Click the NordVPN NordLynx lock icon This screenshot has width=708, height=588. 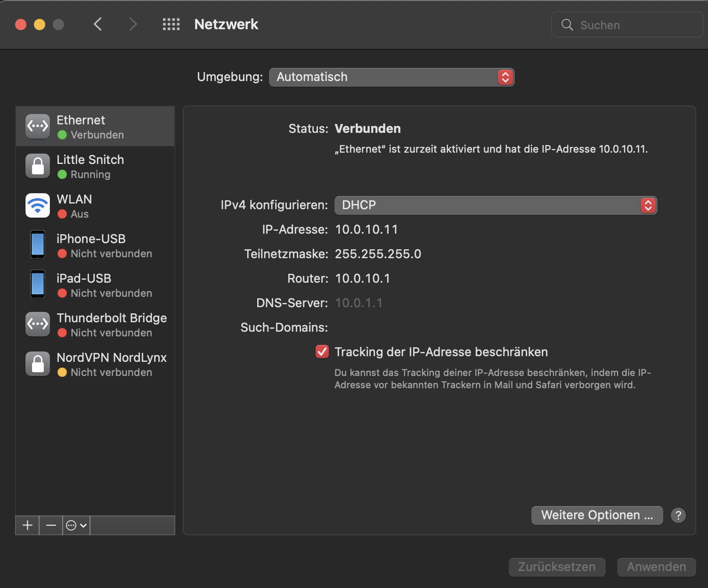tap(38, 364)
